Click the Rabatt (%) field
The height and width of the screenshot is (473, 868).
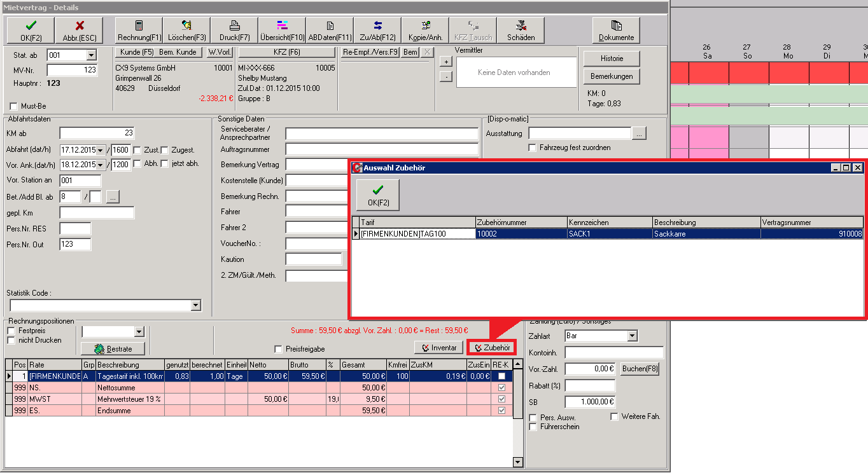tap(590, 385)
